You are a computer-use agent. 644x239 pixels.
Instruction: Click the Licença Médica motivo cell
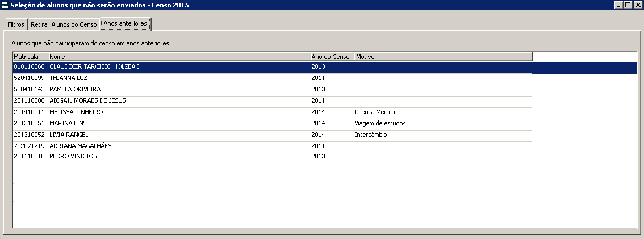(375, 112)
